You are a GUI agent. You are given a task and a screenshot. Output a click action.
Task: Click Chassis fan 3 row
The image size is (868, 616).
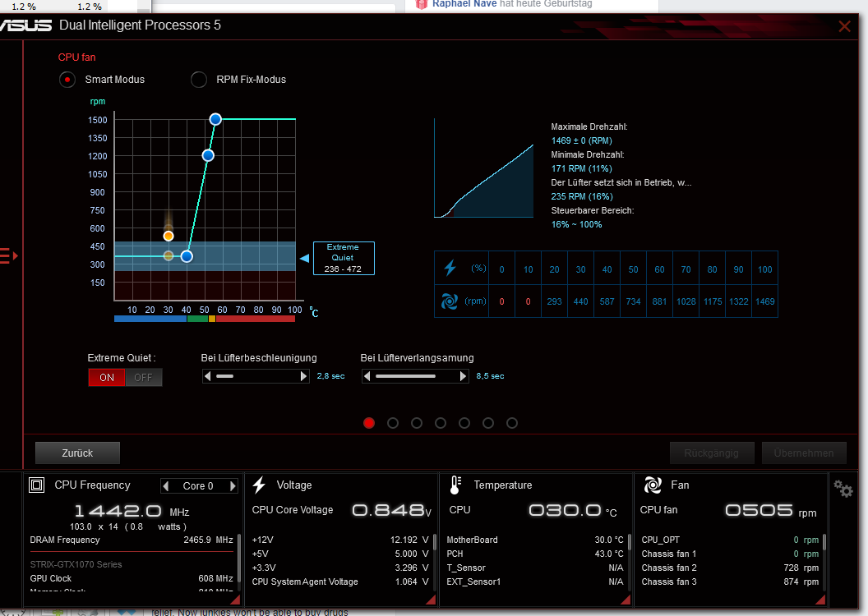pos(730,582)
